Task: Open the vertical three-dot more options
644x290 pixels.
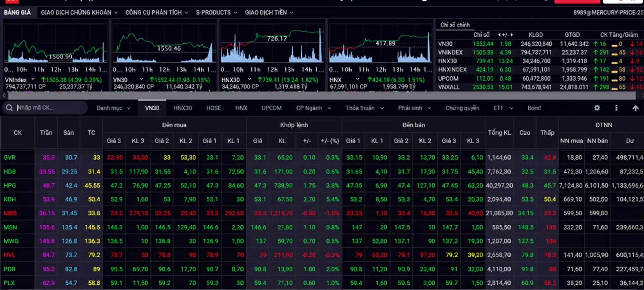Action: click(616, 108)
